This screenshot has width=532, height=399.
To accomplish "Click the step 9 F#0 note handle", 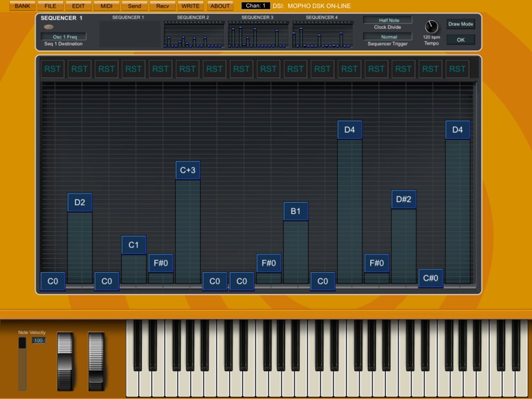I will click(268, 263).
